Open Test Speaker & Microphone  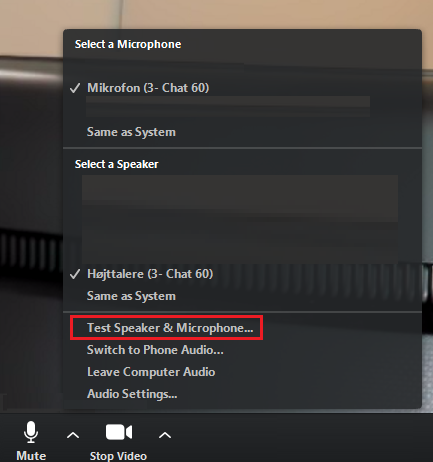170,328
